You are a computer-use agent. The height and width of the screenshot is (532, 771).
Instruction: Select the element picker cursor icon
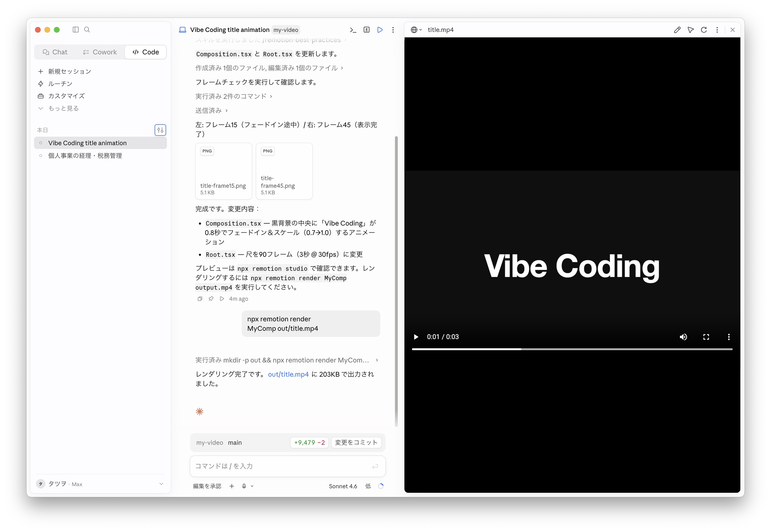click(x=690, y=30)
